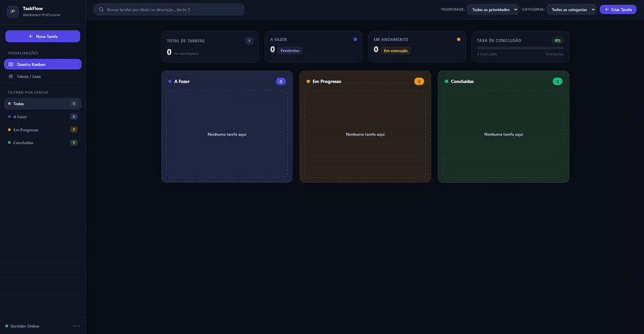Click the search magnifier icon
This screenshot has height=334, width=644.
click(x=101, y=9)
